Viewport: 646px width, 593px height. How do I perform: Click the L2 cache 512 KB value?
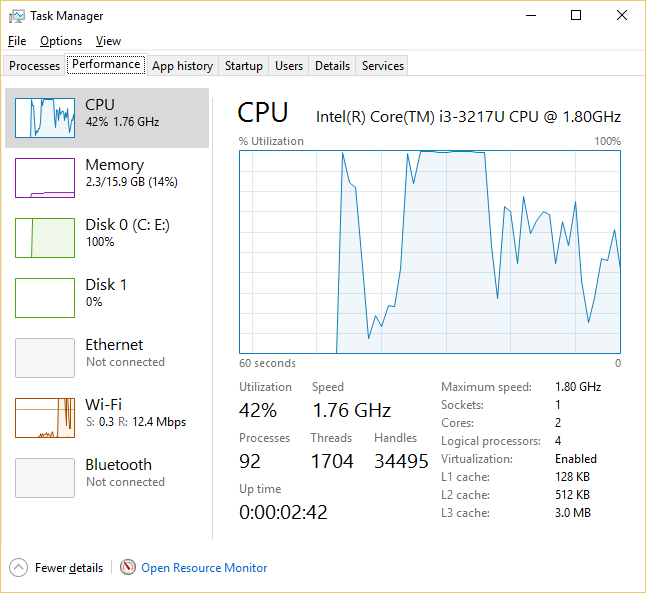[572, 495]
